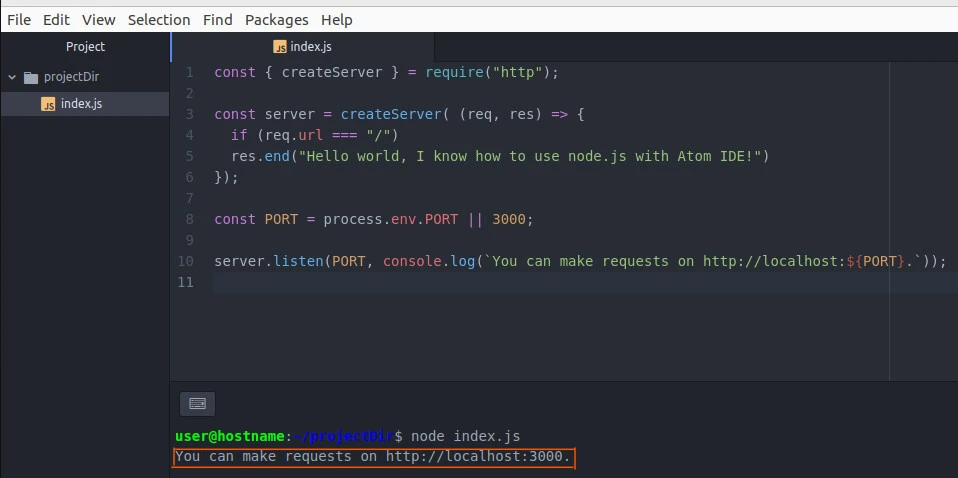Open the Packages menu
Viewport: 958px width, 478px height.
pyautogui.click(x=276, y=19)
